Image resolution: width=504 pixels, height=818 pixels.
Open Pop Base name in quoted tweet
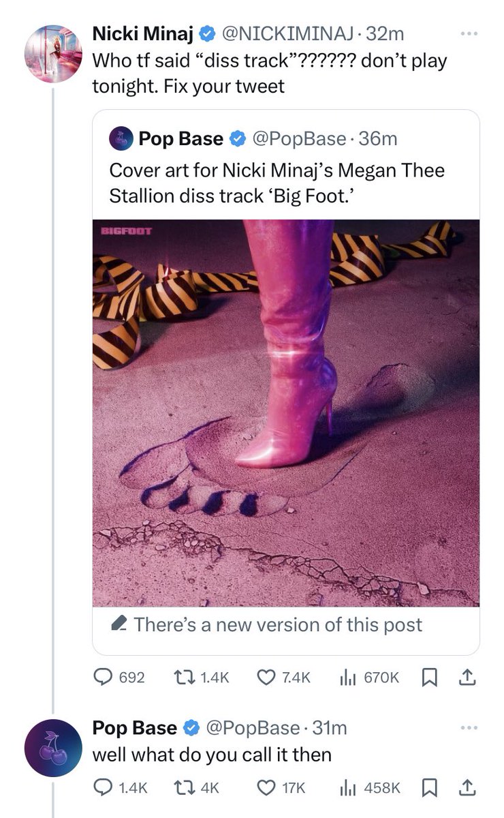[x=180, y=139]
